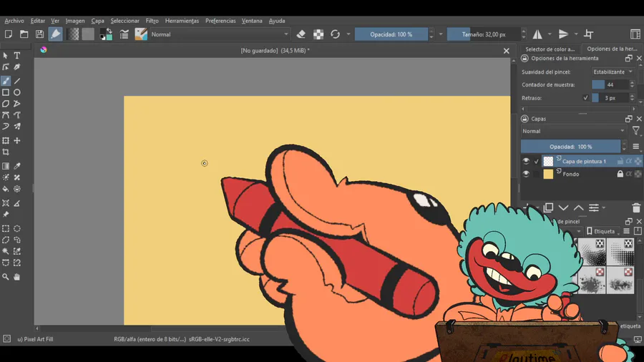Select the Move tool
Image resolution: width=644 pixels, height=362 pixels.
[x=17, y=141]
